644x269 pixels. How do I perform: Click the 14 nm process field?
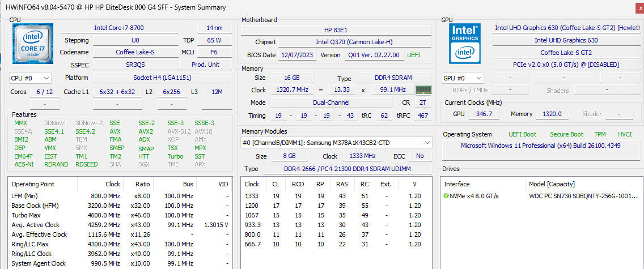coord(214,28)
